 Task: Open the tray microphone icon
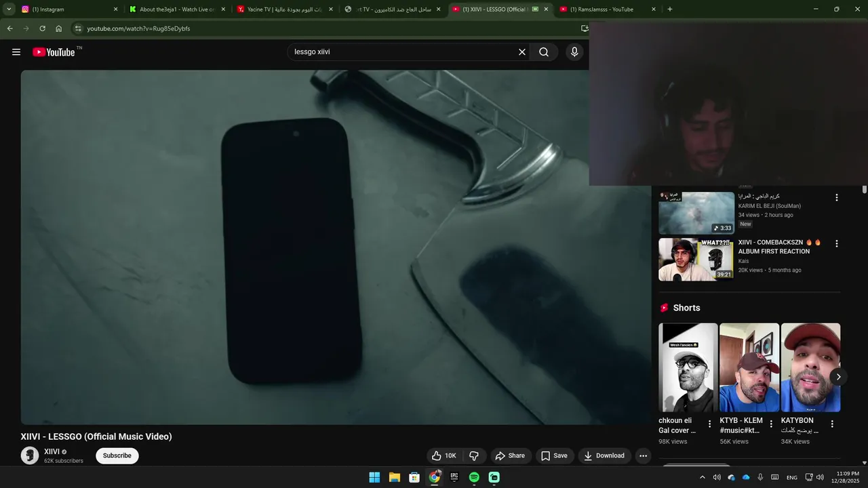pyautogui.click(x=760, y=477)
